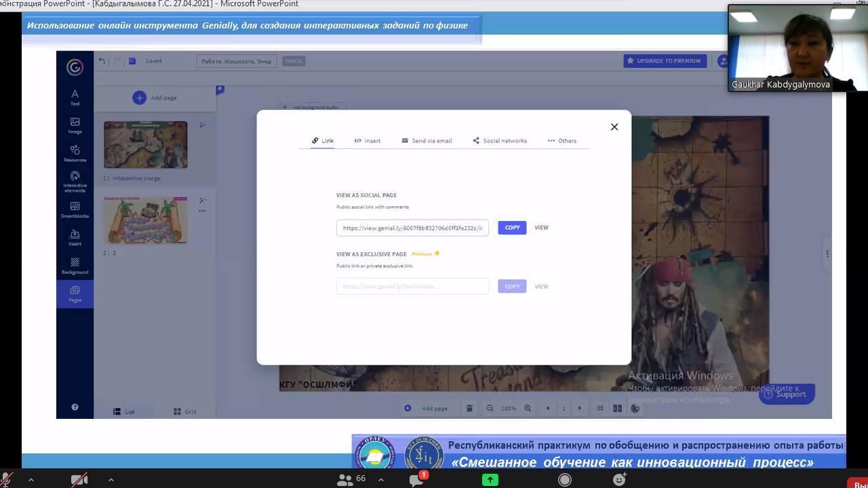Expand participants options arrow
The image size is (868, 488).
[x=381, y=479]
